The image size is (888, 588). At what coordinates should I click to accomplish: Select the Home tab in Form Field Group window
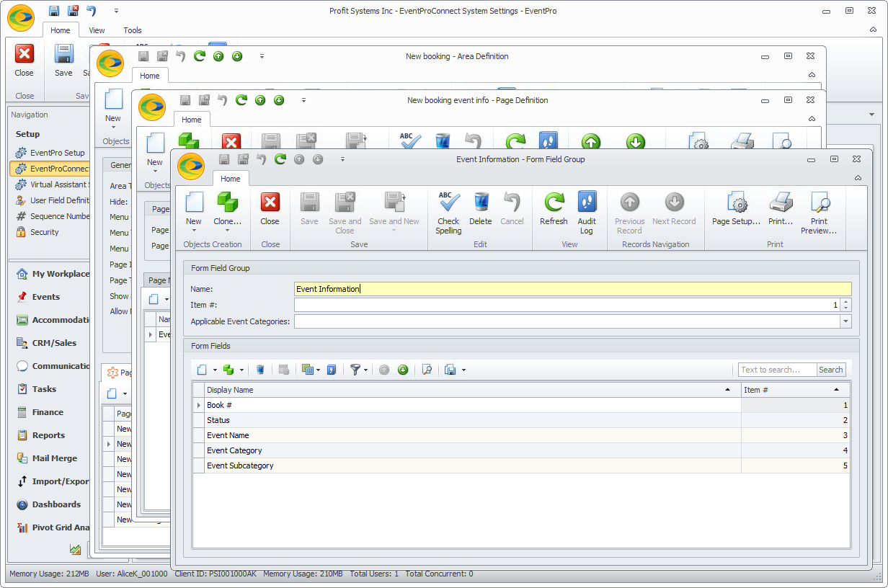click(231, 179)
